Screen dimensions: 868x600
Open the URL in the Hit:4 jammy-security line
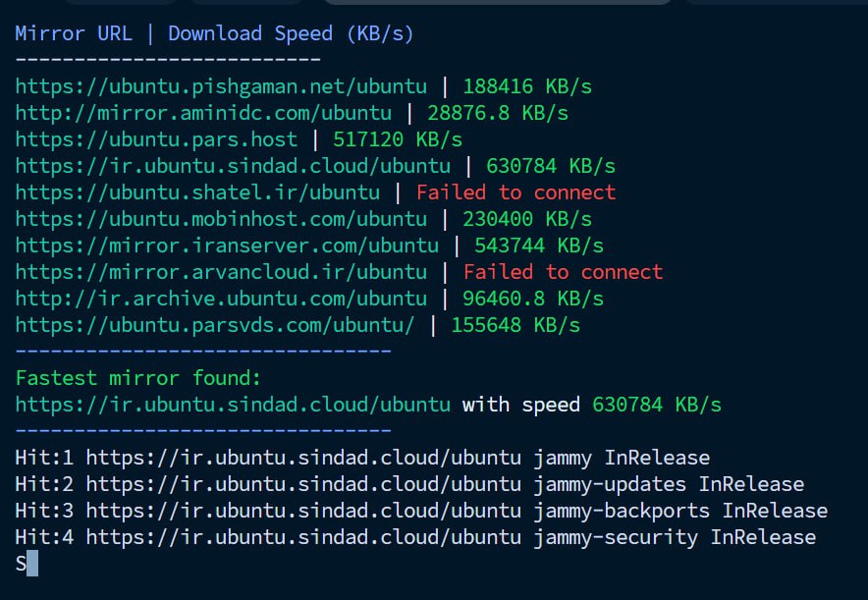[x=303, y=537]
